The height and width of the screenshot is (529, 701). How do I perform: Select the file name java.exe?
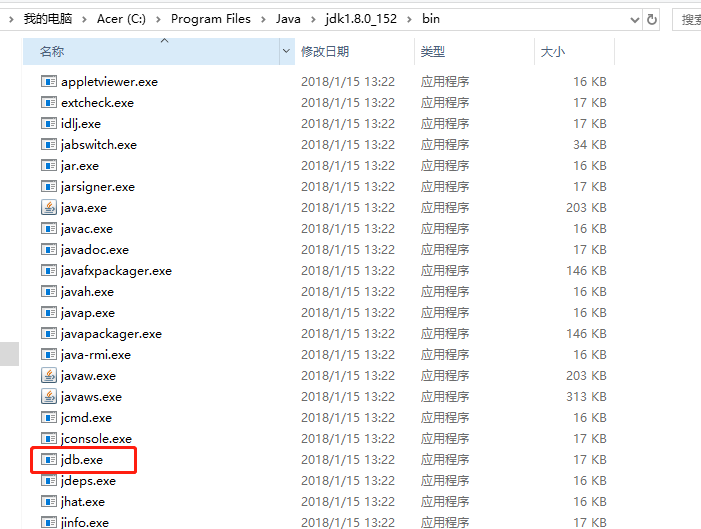pyautogui.click(x=84, y=208)
